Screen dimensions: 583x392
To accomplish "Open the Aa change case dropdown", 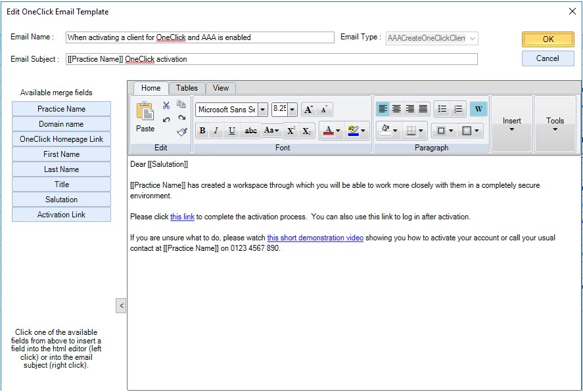I will (x=271, y=131).
